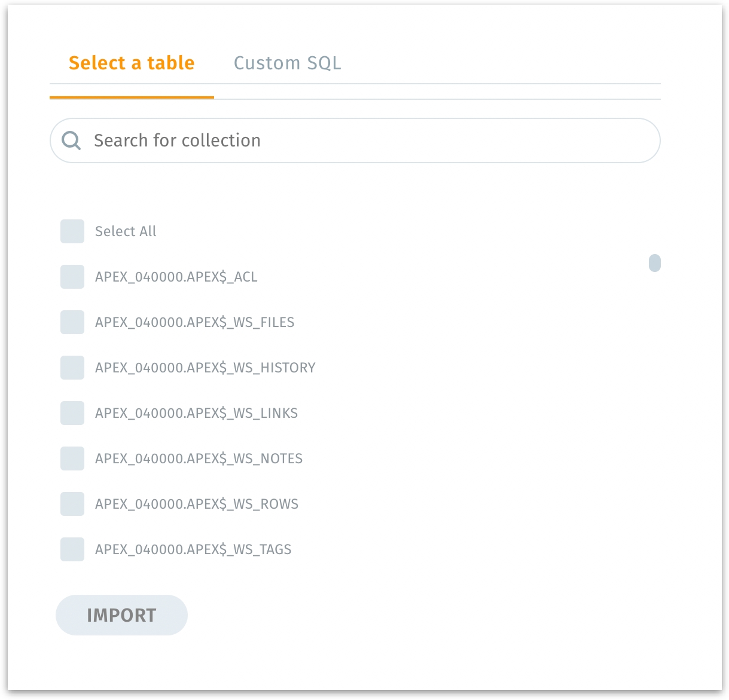This screenshot has width=729, height=700.
Task: Toggle the APEX$_WS_NOTES checkbox
Action: click(x=72, y=458)
